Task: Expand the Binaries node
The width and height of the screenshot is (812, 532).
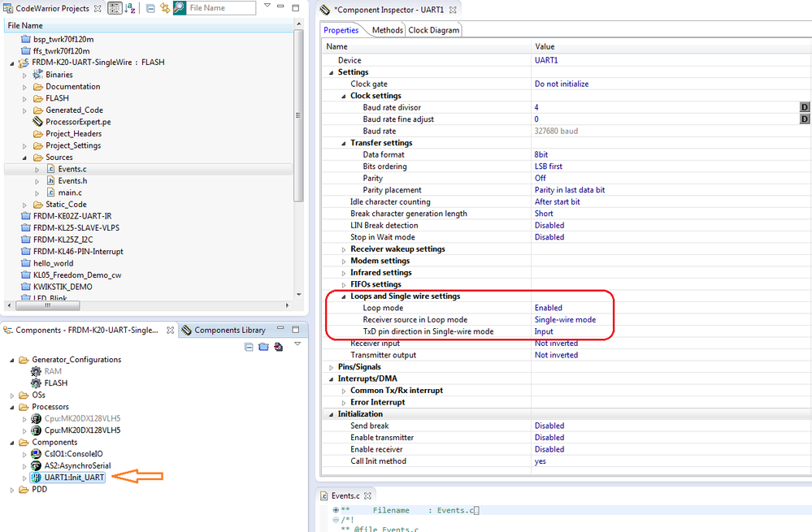Action: [x=24, y=75]
